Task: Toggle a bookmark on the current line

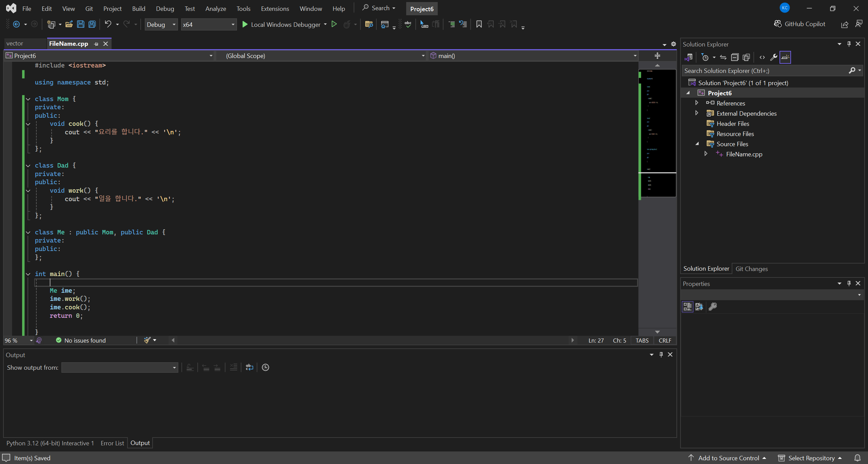Action: click(x=479, y=24)
